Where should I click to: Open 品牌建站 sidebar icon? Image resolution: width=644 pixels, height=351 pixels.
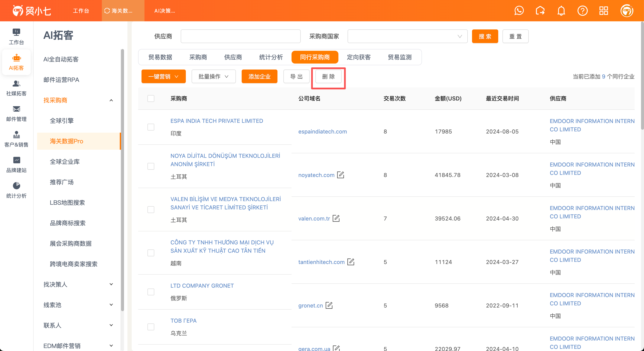tap(16, 165)
